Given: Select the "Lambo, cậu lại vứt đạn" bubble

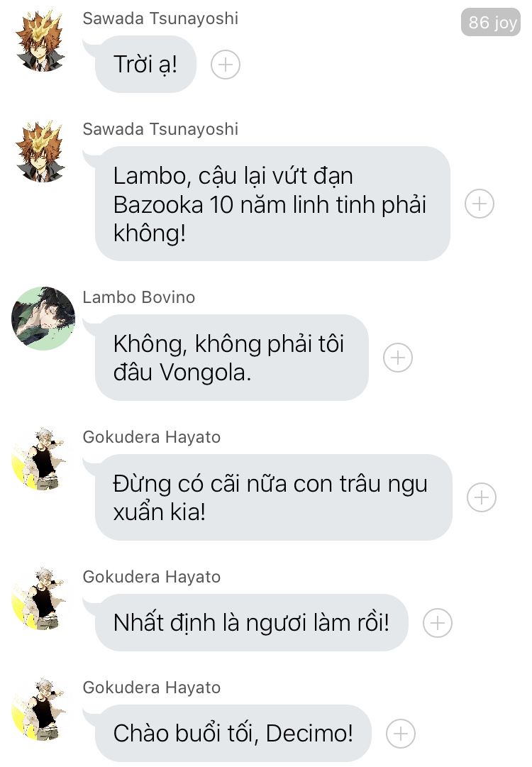Looking at the screenshot, I should click(272, 204).
